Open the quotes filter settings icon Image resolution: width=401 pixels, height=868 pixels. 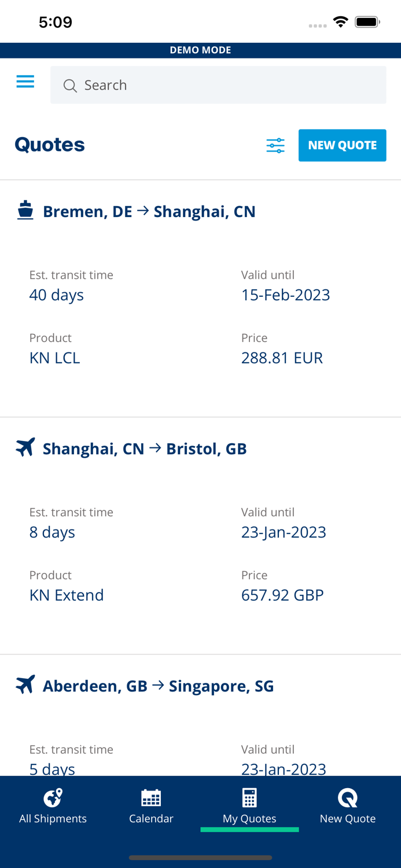(275, 145)
